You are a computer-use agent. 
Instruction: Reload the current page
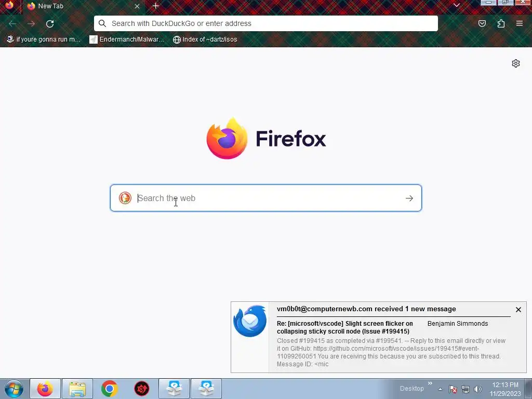(x=50, y=24)
